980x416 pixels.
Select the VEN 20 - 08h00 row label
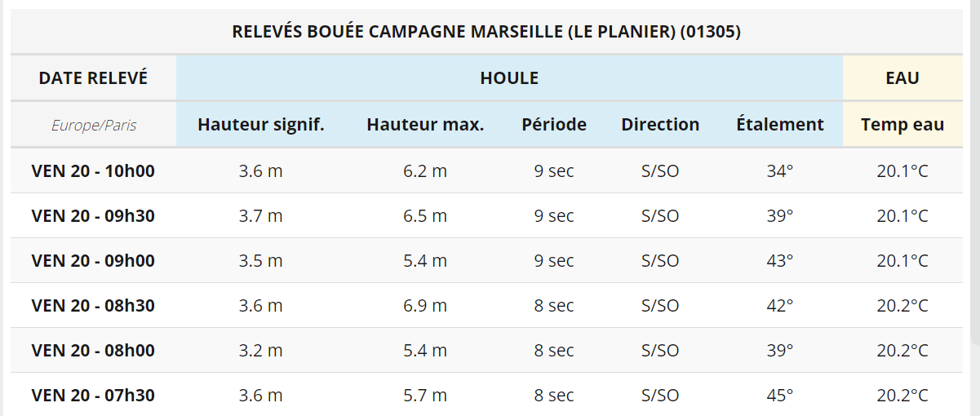pyautogui.click(x=93, y=351)
